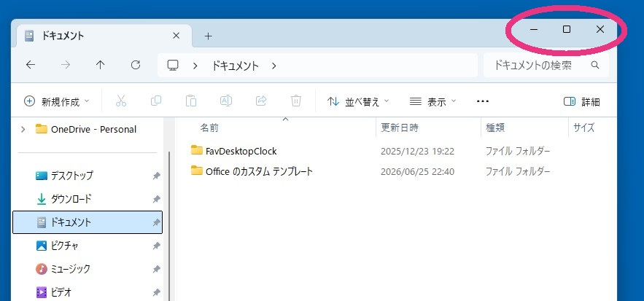Select the ドキュメント tab

(x=104, y=36)
